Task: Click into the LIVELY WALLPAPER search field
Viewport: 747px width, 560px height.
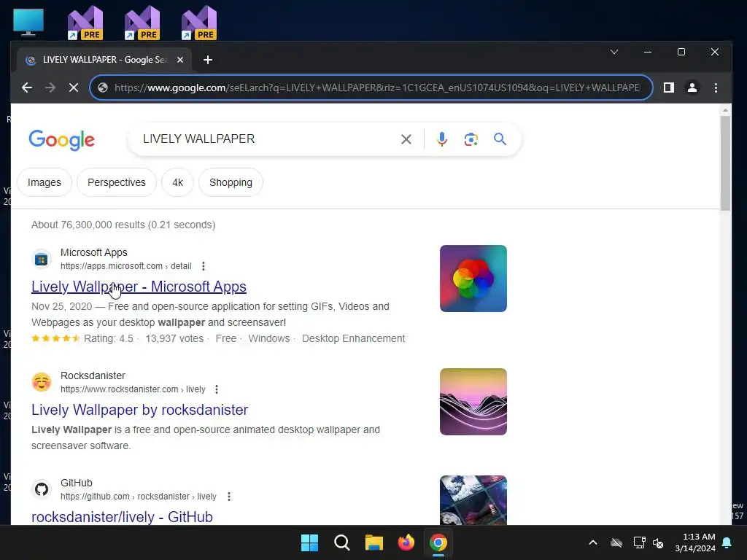Action: click(267, 139)
